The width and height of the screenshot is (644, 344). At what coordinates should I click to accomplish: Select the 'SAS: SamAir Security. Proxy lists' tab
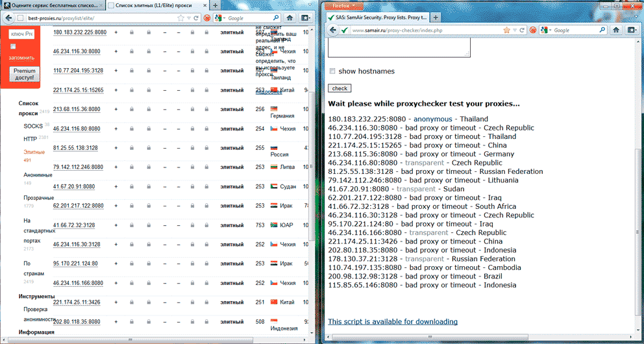(x=377, y=18)
